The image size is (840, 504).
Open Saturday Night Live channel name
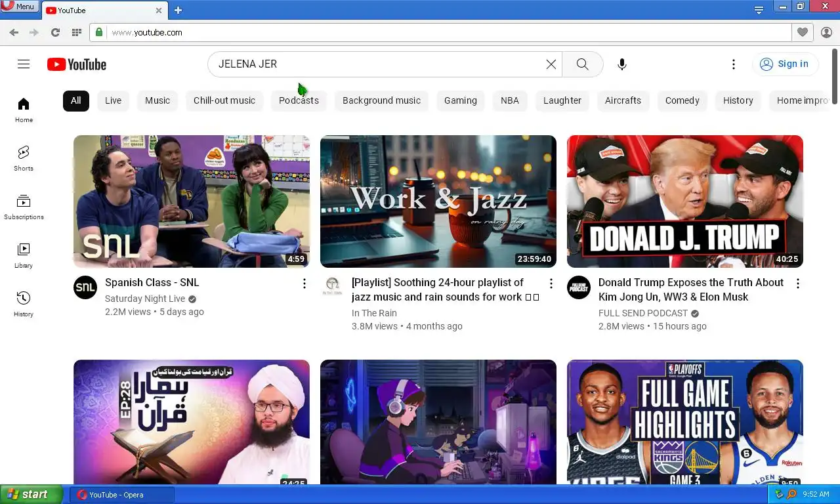pyautogui.click(x=145, y=299)
